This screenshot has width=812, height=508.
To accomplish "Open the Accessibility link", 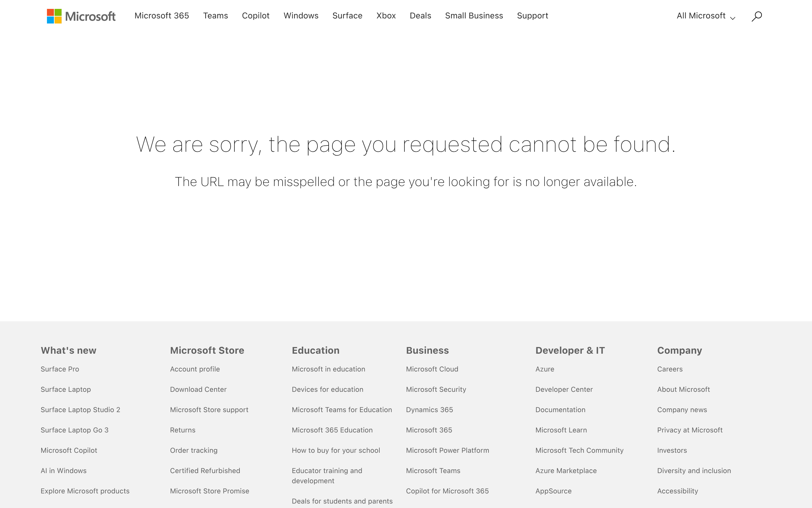I will click(678, 491).
